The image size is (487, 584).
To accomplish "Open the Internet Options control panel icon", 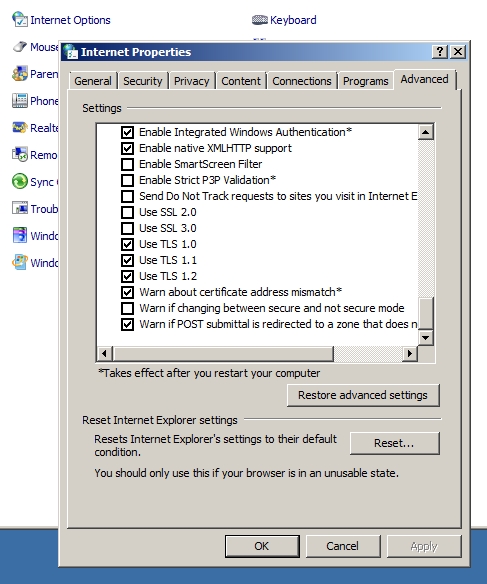I will (20, 19).
